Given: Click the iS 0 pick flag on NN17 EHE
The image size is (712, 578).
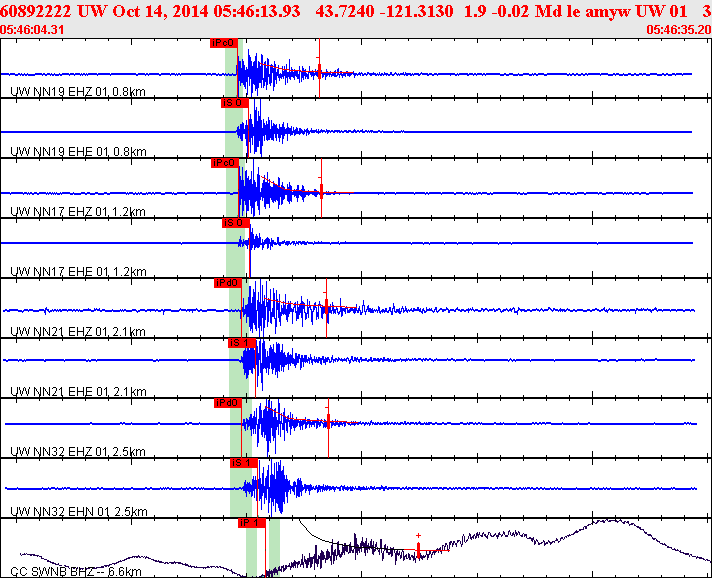Looking at the screenshot, I should coord(236,223).
